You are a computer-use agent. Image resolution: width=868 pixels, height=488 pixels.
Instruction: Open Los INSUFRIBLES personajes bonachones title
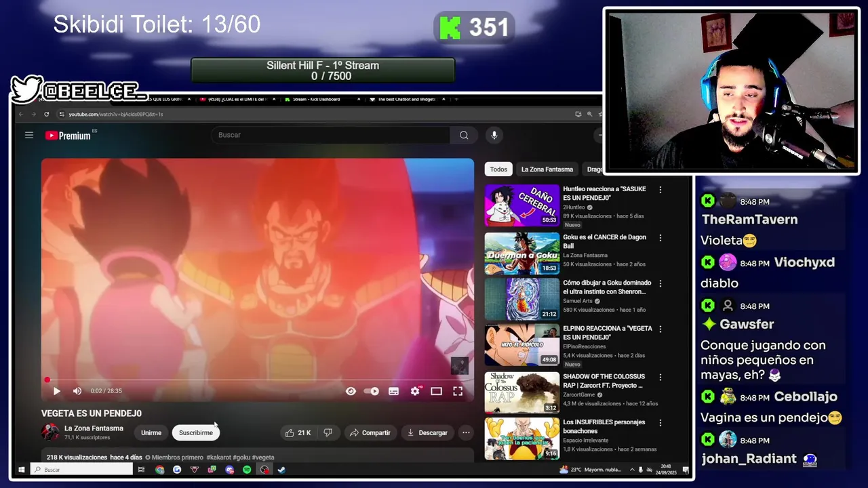coord(604,426)
